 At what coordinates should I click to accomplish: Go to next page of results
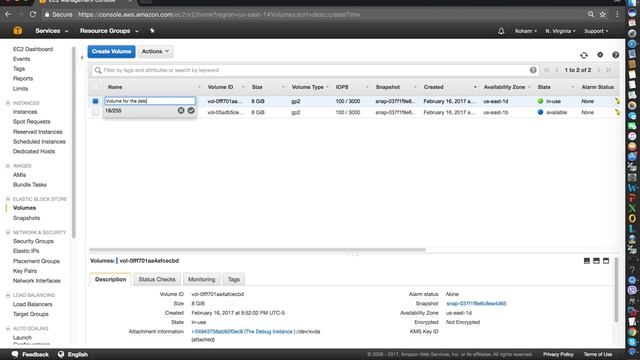coord(599,70)
